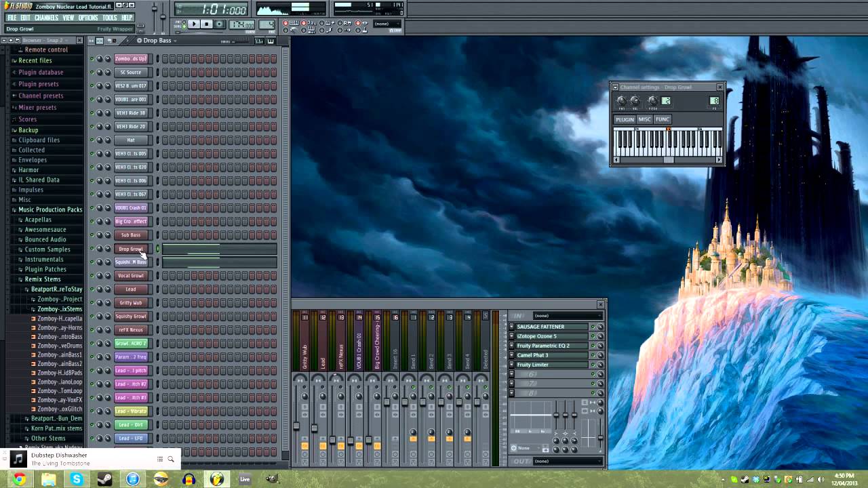Open the SAUSAGE FATTENER effect slot menu arrow

[512, 327]
